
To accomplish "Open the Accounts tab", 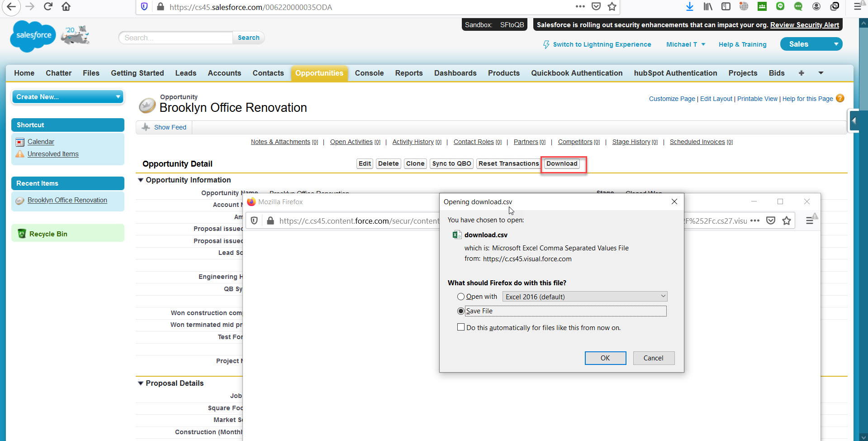I will pos(224,73).
